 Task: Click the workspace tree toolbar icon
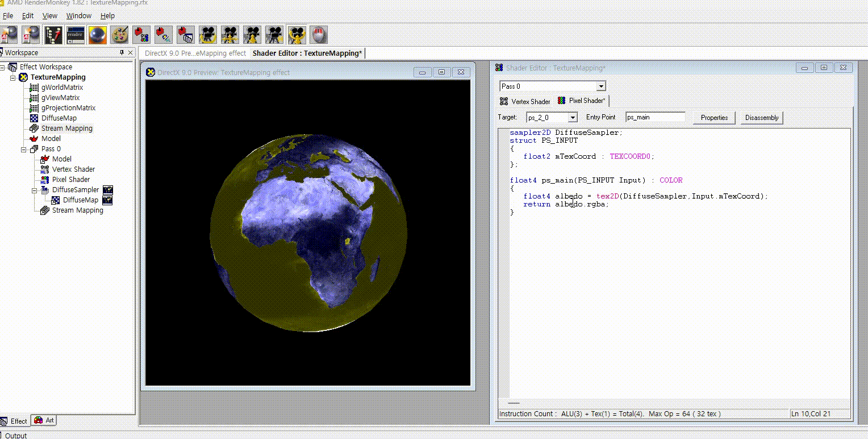[53, 35]
